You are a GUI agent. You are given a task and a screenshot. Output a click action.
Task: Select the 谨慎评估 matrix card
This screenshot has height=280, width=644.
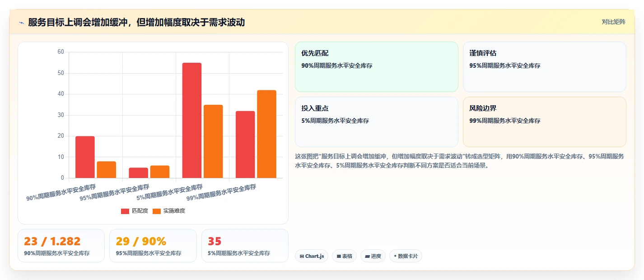[545, 67]
